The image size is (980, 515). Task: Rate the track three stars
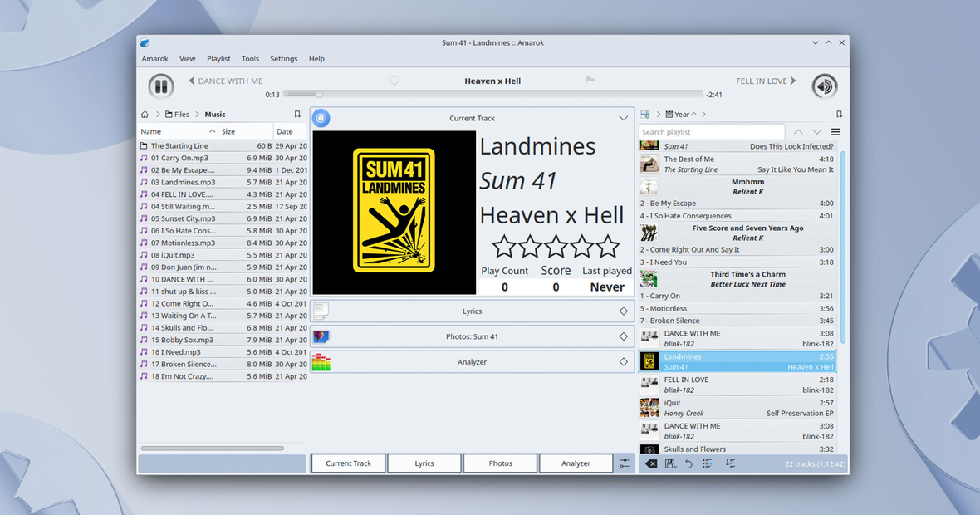[556, 247]
